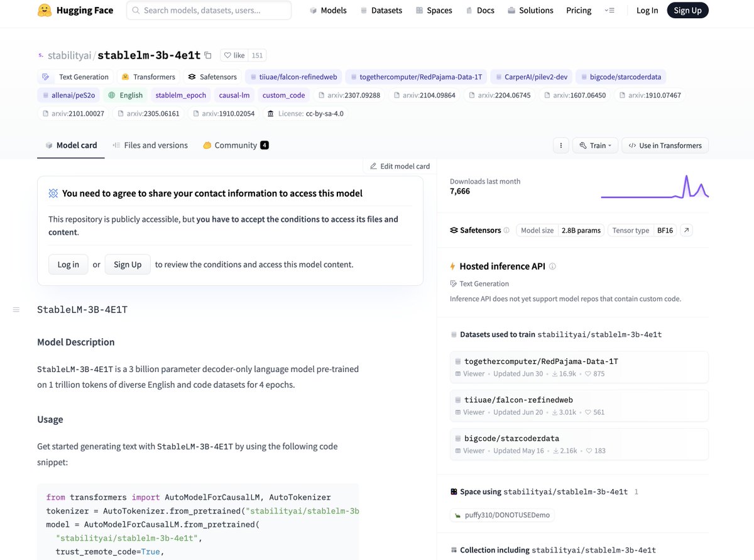
Task: Open RedPajama-Data-1T dataset card
Action: point(579,367)
